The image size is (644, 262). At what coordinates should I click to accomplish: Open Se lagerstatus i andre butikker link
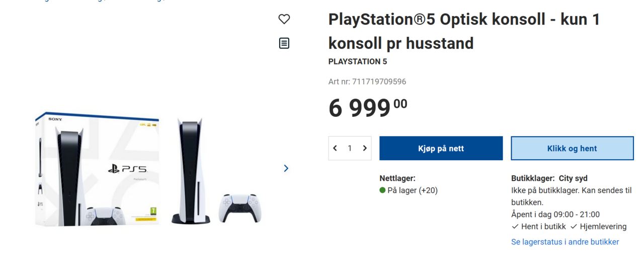(x=565, y=242)
